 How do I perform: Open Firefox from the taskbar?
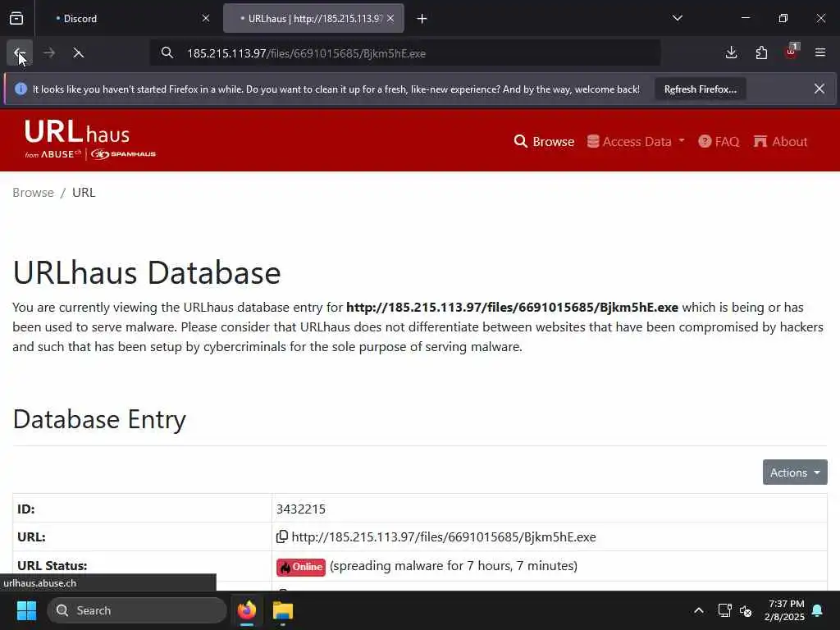247,610
